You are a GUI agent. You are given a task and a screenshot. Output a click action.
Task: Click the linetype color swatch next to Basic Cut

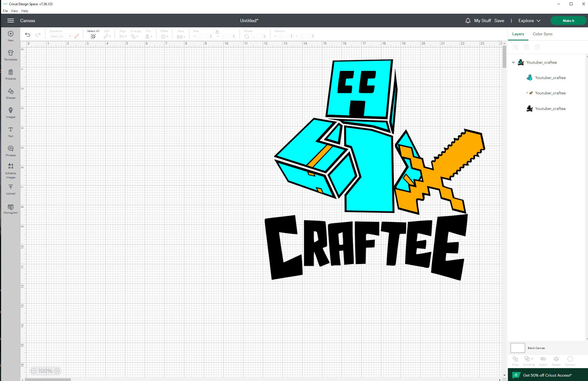77,36
